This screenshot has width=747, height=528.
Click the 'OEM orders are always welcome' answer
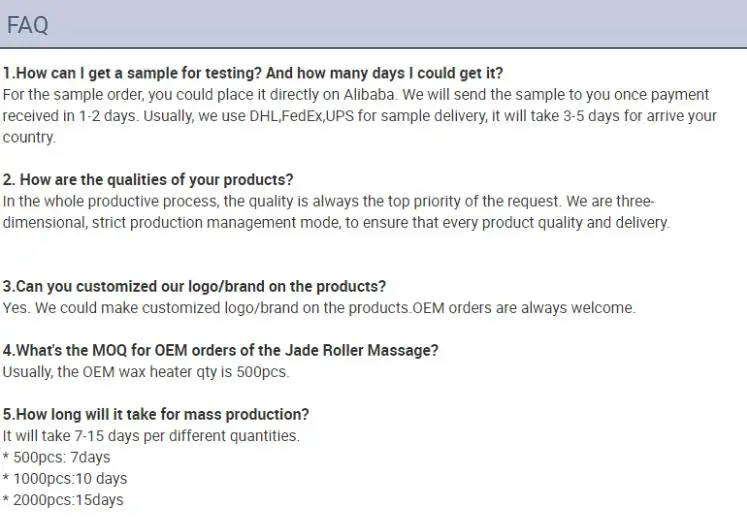click(524, 308)
